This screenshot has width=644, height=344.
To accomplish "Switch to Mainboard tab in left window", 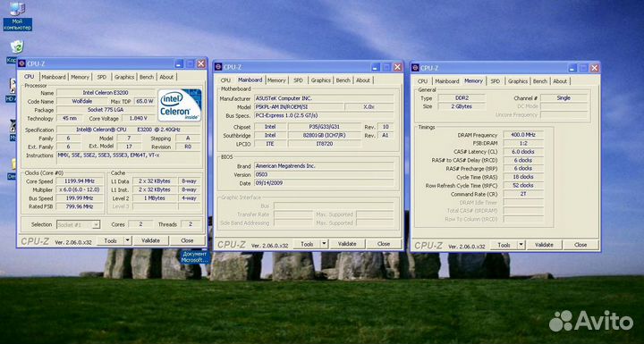I will (x=54, y=77).
